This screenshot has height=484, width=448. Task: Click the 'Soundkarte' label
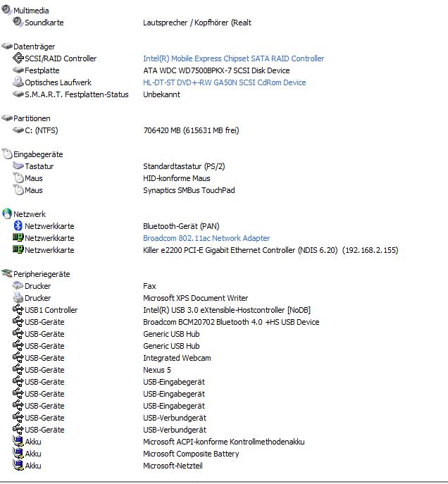(x=44, y=23)
